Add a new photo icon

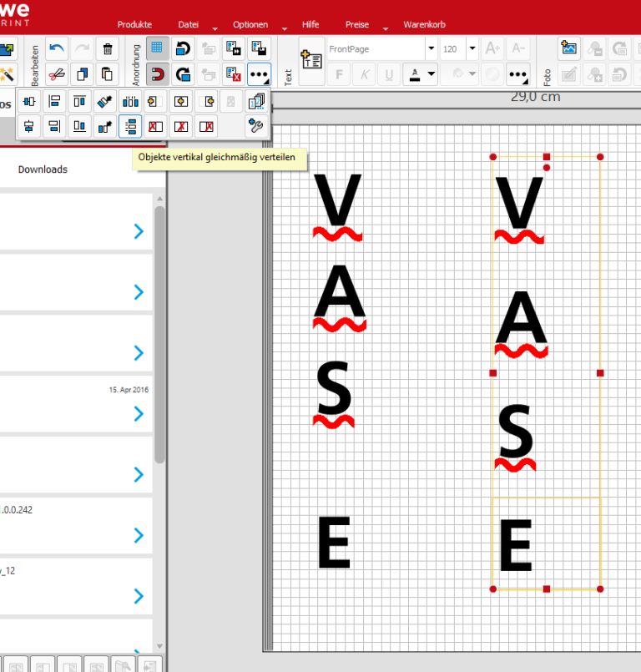click(569, 49)
